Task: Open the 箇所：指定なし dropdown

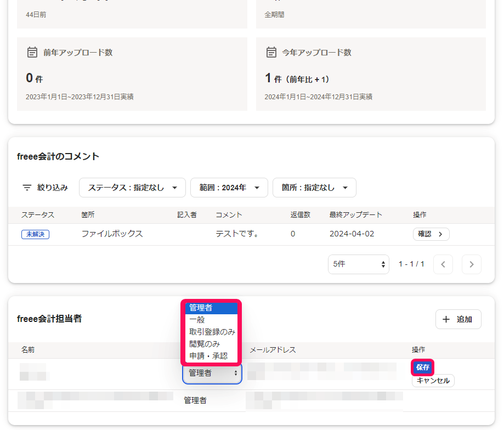Action: pyautogui.click(x=314, y=188)
